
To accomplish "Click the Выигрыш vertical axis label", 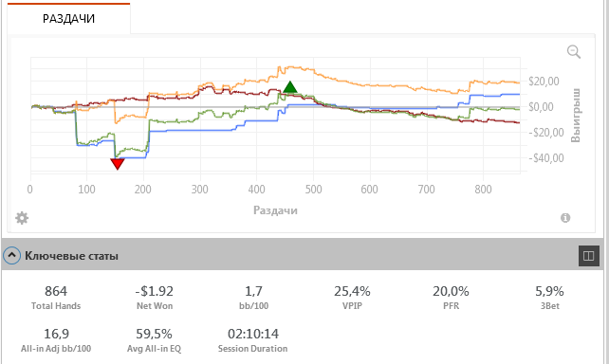I will click(x=576, y=116).
